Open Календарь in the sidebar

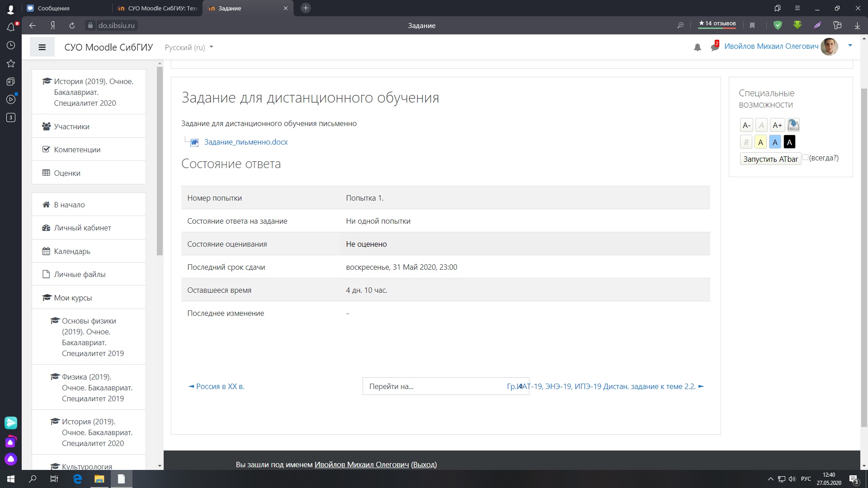89,251
